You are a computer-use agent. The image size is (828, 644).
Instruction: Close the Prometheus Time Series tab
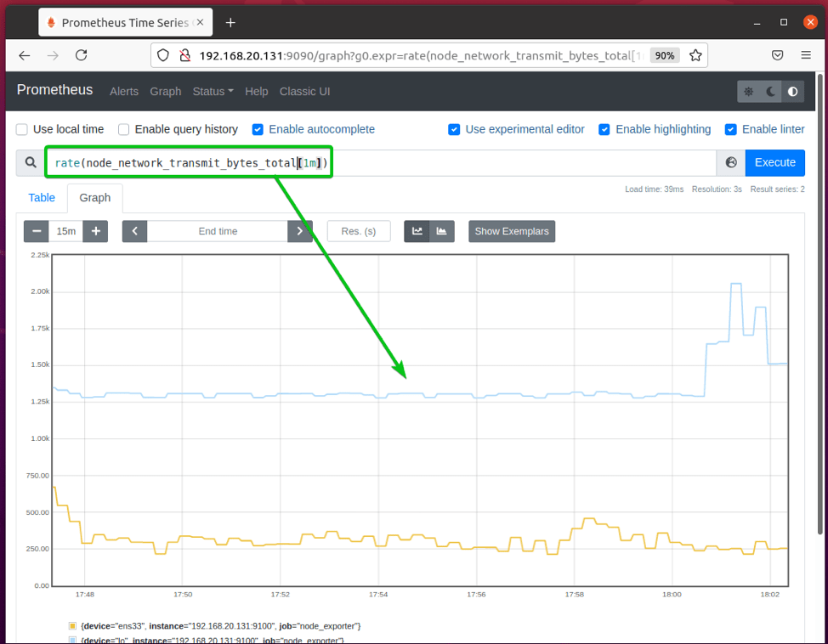[x=200, y=23]
